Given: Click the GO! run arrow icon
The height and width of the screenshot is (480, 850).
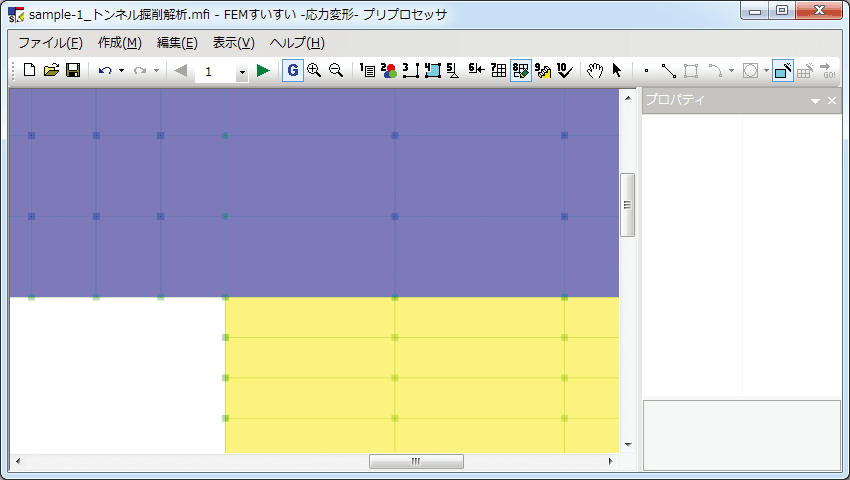Looking at the screenshot, I should [827, 71].
